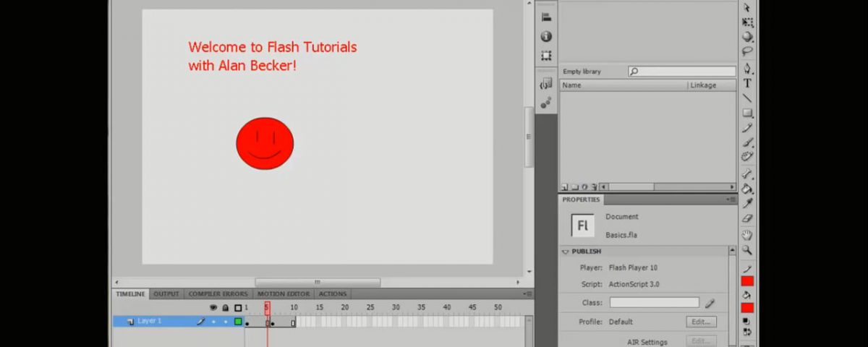The width and height of the screenshot is (868, 347).
Task: Click the show/hide all layers eye header
Action: point(213,308)
